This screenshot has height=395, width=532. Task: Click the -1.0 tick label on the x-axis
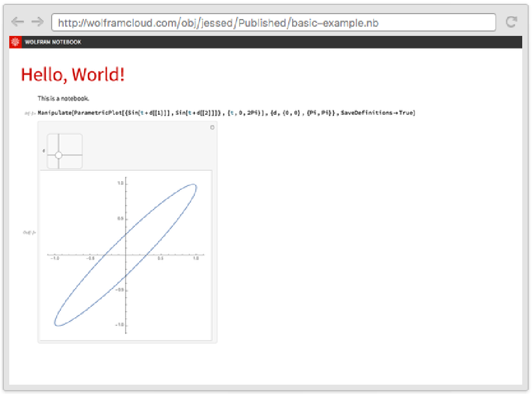55,259
